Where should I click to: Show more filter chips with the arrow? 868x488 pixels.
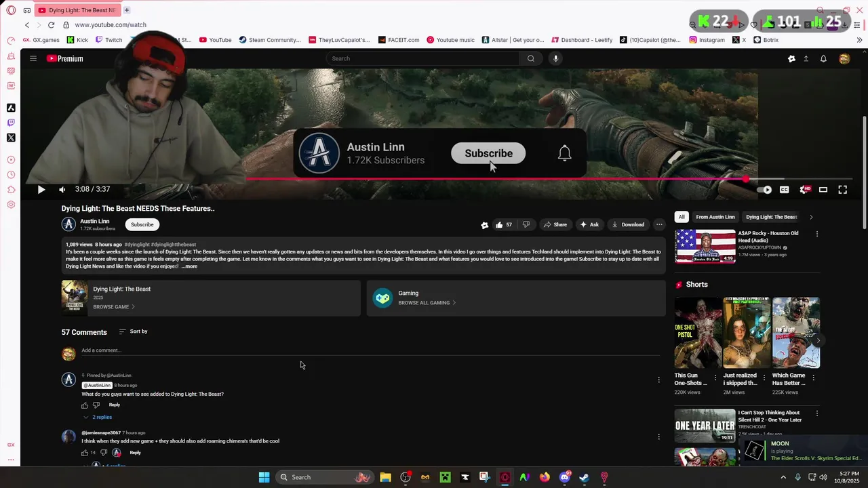811,217
